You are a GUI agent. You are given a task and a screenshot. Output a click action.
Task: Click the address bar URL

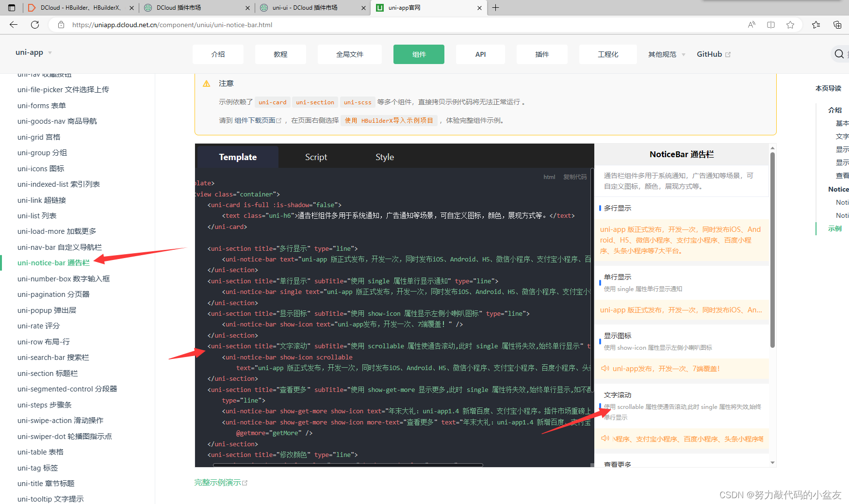[x=172, y=25]
